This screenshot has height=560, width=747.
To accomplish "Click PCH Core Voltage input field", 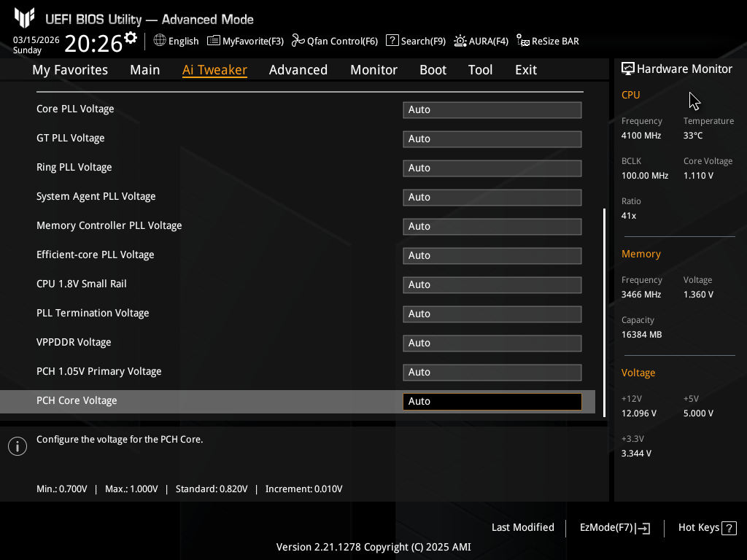I will (492, 402).
